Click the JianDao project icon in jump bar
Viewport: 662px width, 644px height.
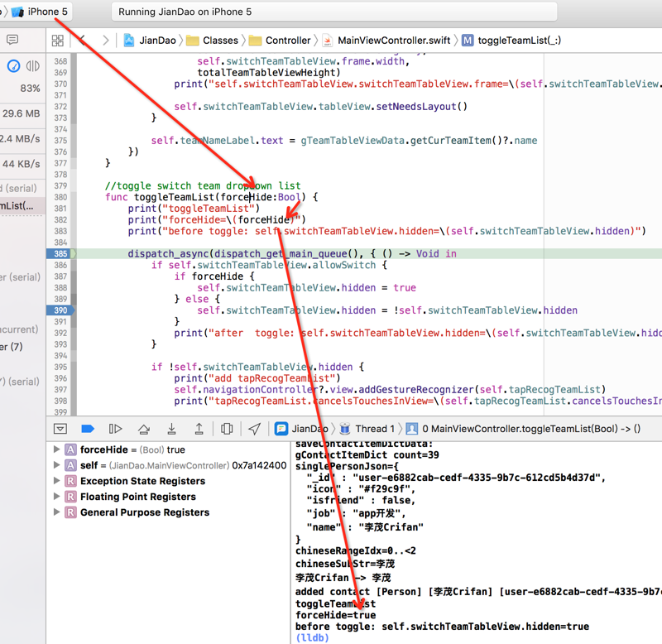pyautogui.click(x=129, y=41)
